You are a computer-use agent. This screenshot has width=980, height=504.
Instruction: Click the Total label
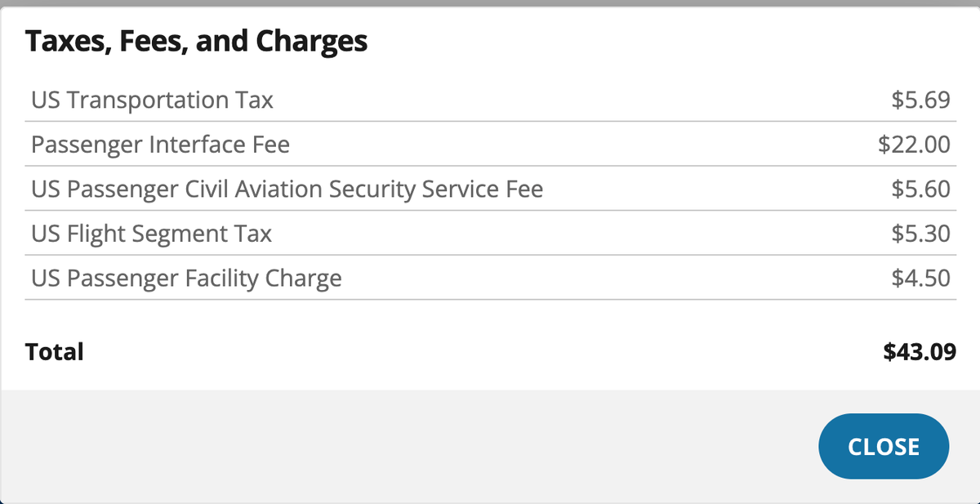[55, 351]
